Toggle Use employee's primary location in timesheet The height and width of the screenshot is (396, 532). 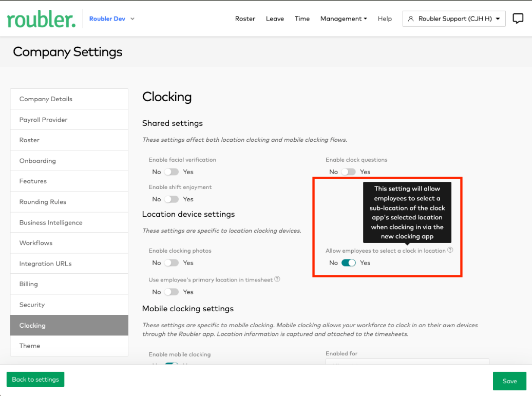(x=172, y=292)
